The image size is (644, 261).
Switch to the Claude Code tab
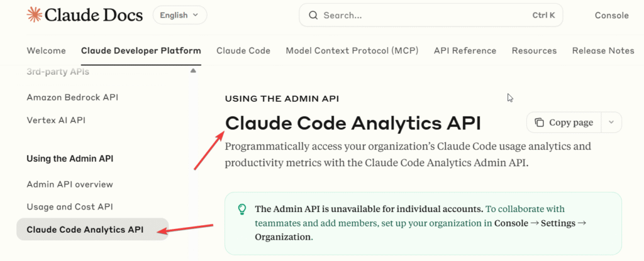tap(243, 50)
